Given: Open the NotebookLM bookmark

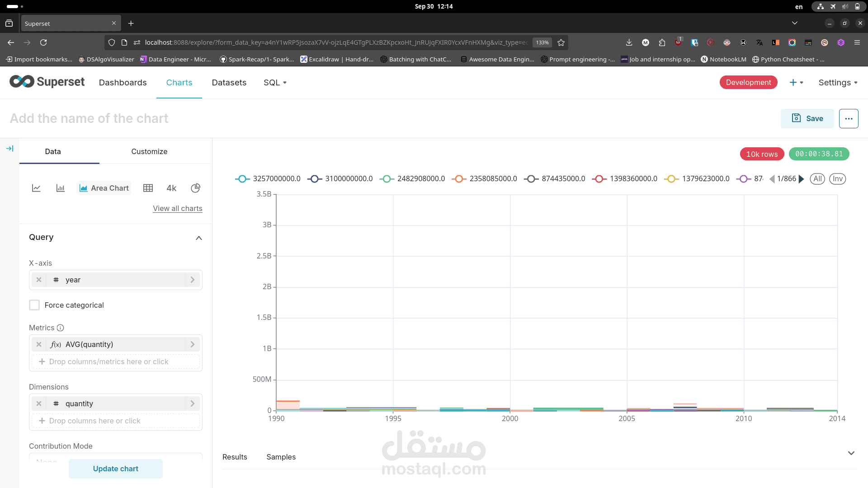Looking at the screenshot, I should click(x=724, y=59).
